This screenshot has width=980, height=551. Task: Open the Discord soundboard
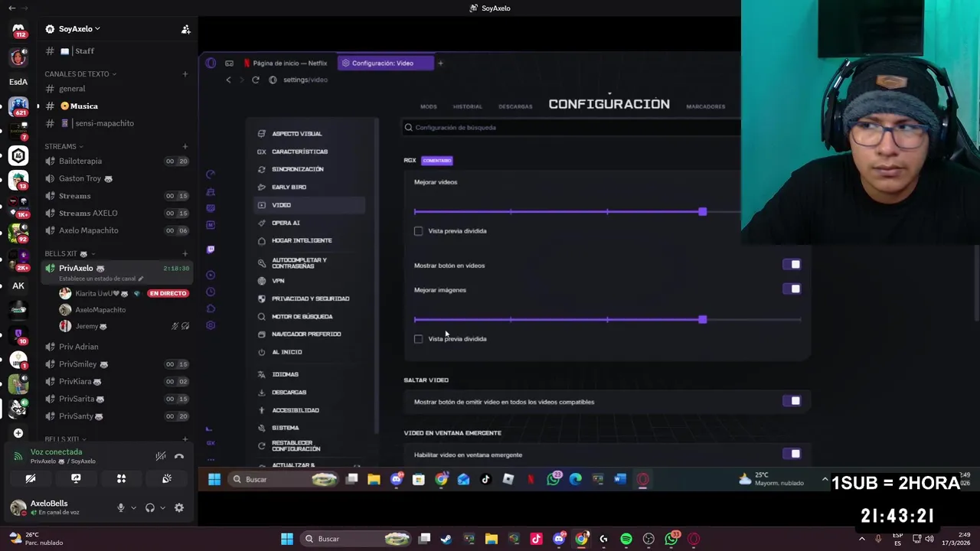click(167, 478)
